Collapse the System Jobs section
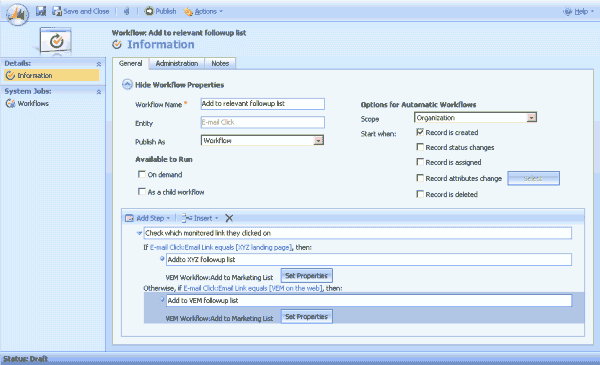600x365 pixels. (99, 92)
